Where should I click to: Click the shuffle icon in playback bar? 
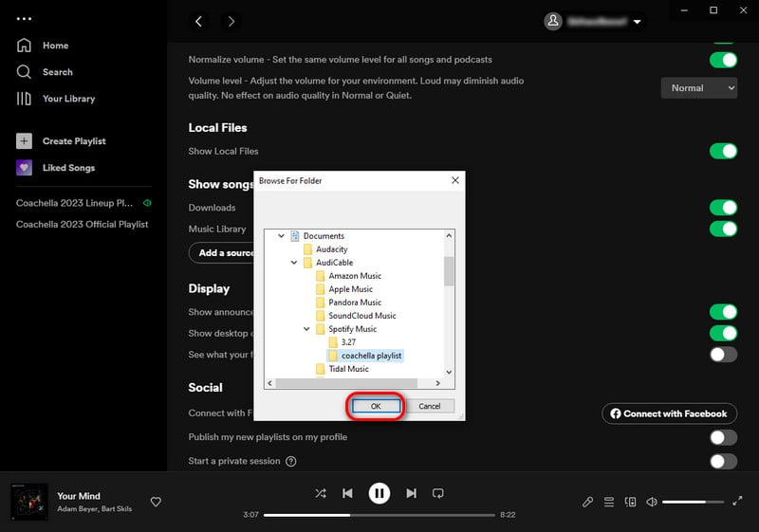click(321, 493)
